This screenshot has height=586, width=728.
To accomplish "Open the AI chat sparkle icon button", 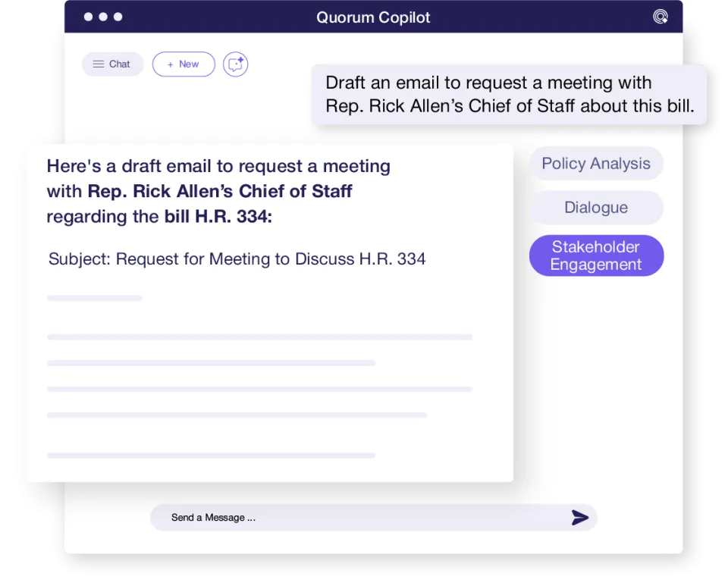I will 235,64.
